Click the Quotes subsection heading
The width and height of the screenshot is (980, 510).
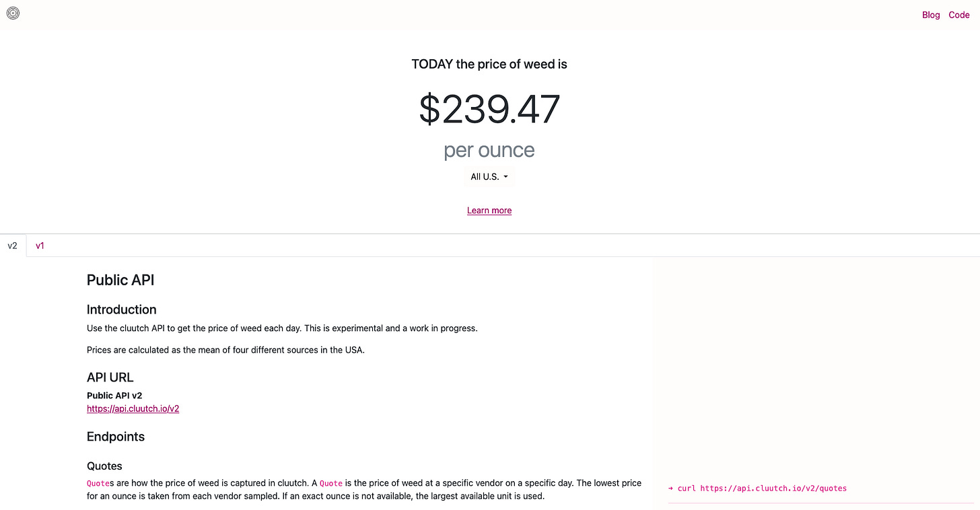click(104, 466)
